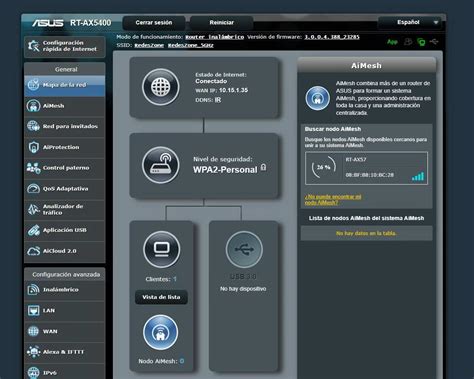Screen dimensions: 474x379
Task: Click the 26 % progress circle
Action: 323,167
